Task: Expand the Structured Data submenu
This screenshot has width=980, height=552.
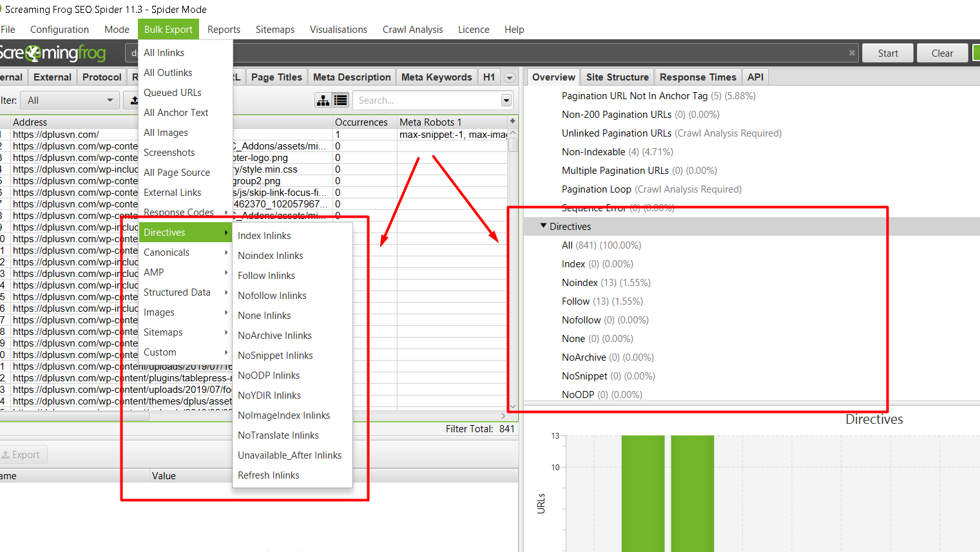Action: (x=186, y=292)
